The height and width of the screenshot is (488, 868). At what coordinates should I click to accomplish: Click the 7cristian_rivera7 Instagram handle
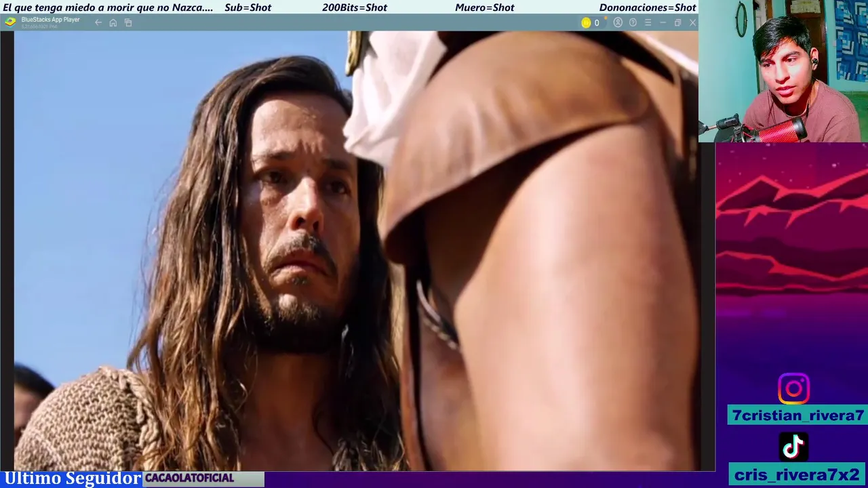[797, 415]
